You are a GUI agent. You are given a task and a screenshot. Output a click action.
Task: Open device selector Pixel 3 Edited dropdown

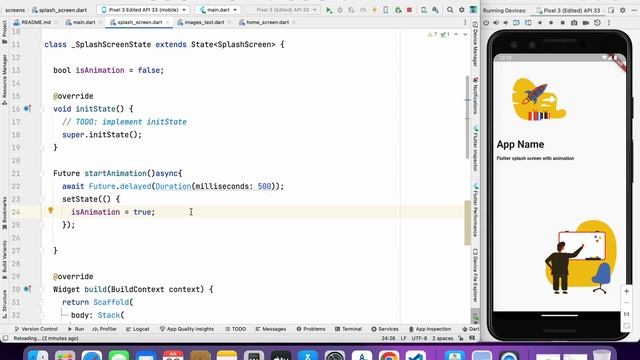pos(143,10)
